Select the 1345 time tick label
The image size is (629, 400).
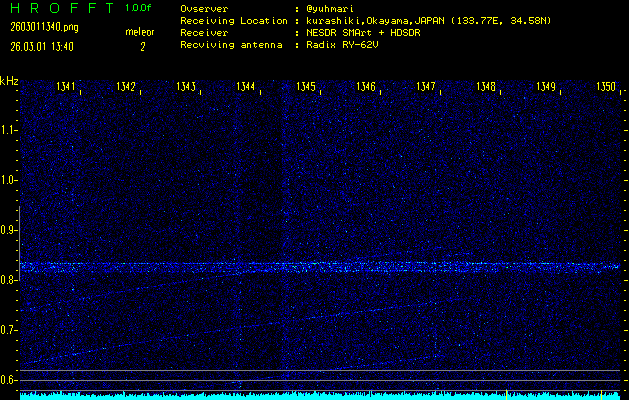pos(307,88)
